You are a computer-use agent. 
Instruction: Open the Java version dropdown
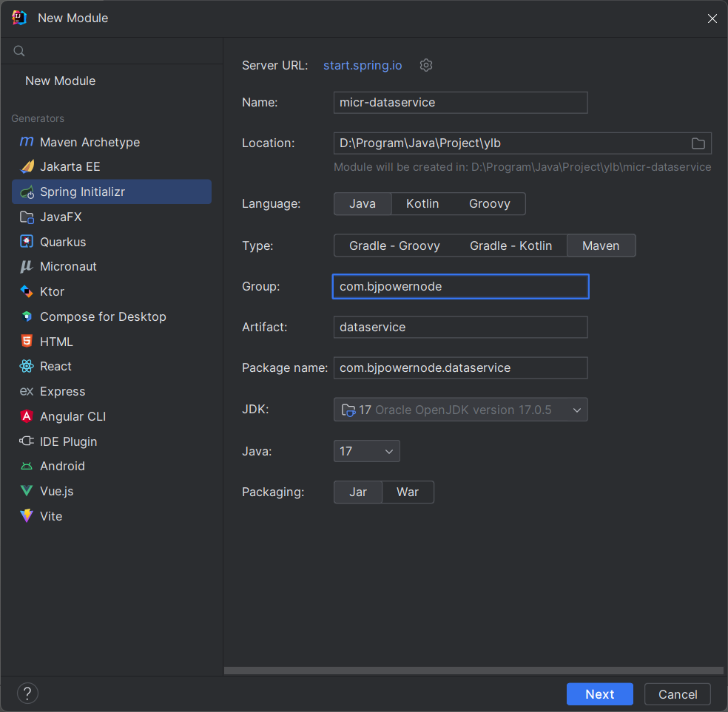367,451
